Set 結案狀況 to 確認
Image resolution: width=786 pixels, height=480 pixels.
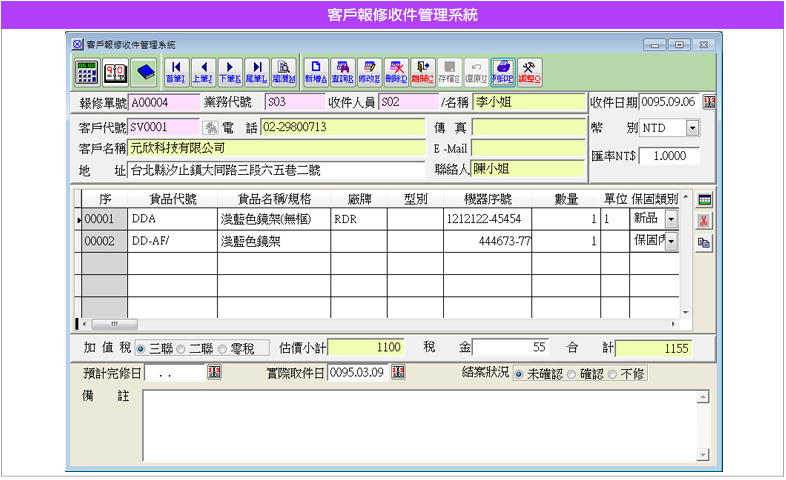click(x=571, y=373)
